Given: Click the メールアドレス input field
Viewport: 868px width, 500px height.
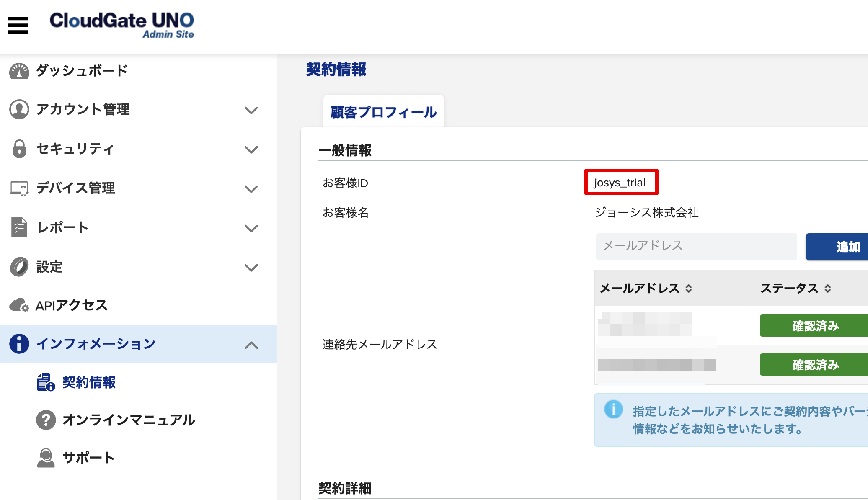Looking at the screenshot, I should [x=696, y=246].
